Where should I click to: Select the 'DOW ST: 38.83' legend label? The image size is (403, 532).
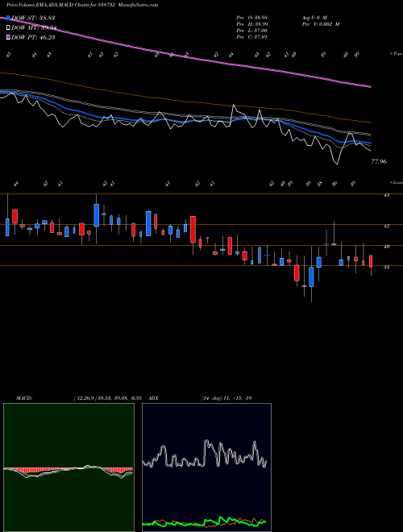[33, 18]
